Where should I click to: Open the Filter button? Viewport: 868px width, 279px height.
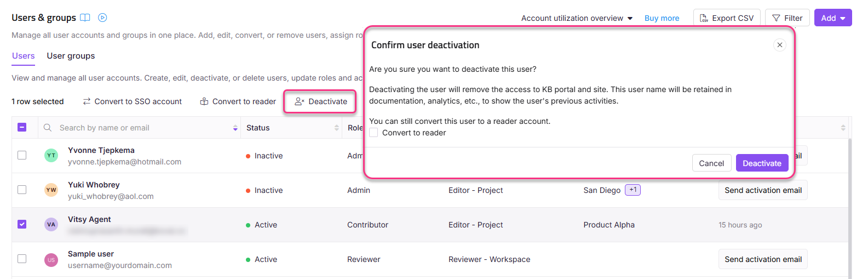pos(787,18)
